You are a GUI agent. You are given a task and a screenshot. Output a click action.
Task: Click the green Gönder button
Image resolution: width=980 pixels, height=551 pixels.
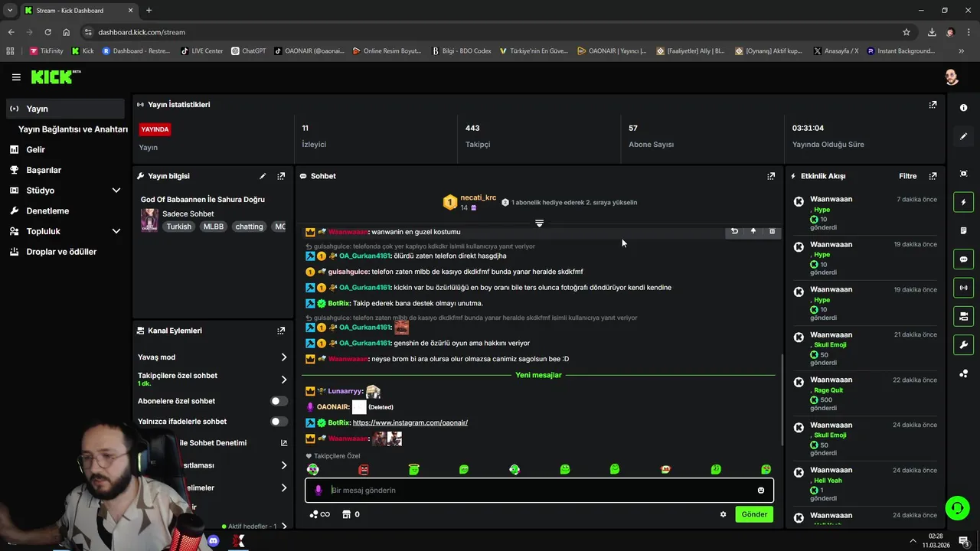click(x=754, y=514)
